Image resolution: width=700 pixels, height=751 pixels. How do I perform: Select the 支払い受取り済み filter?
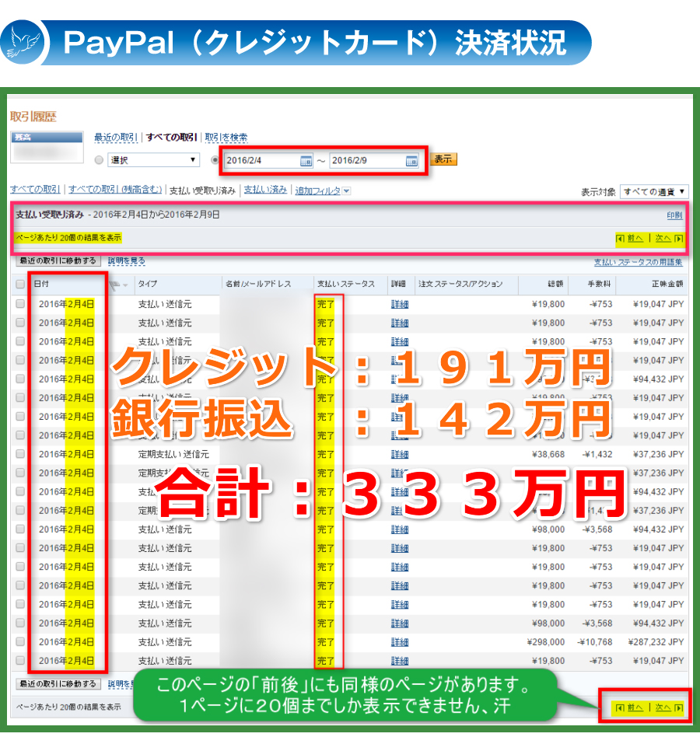coord(202,190)
